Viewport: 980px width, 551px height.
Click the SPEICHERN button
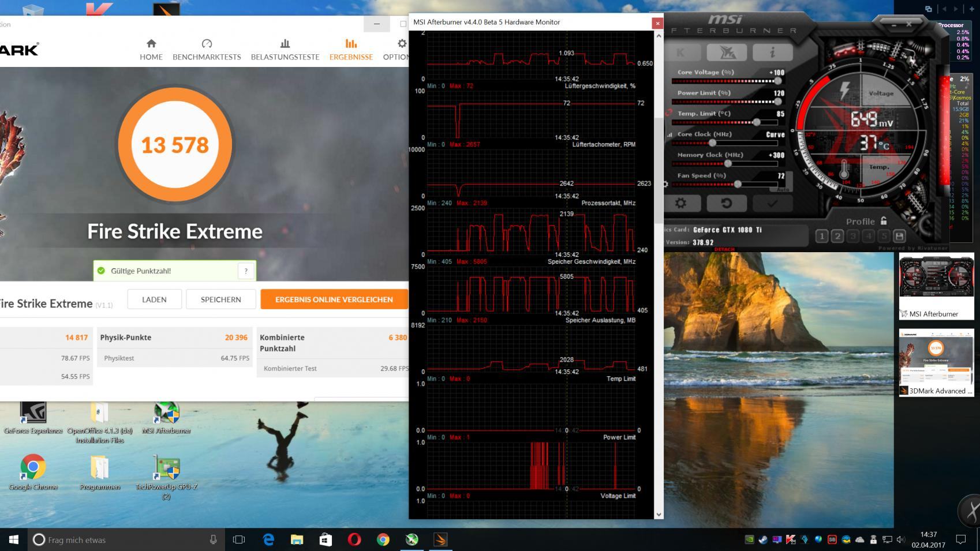pyautogui.click(x=221, y=299)
